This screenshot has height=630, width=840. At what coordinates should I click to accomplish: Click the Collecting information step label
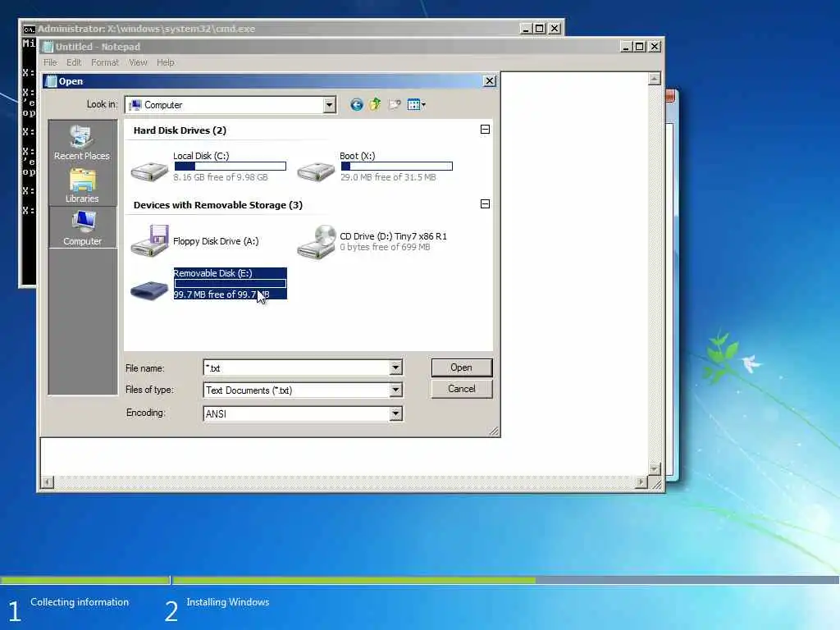click(80, 602)
